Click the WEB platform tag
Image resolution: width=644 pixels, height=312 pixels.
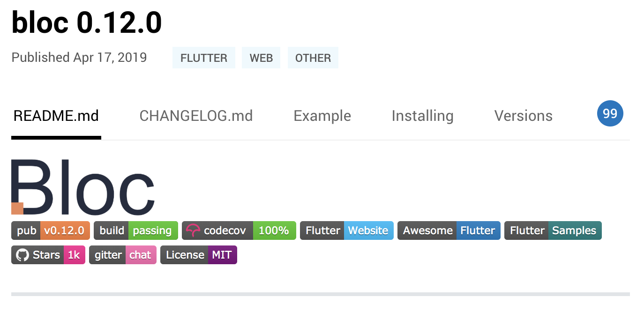coord(261,58)
